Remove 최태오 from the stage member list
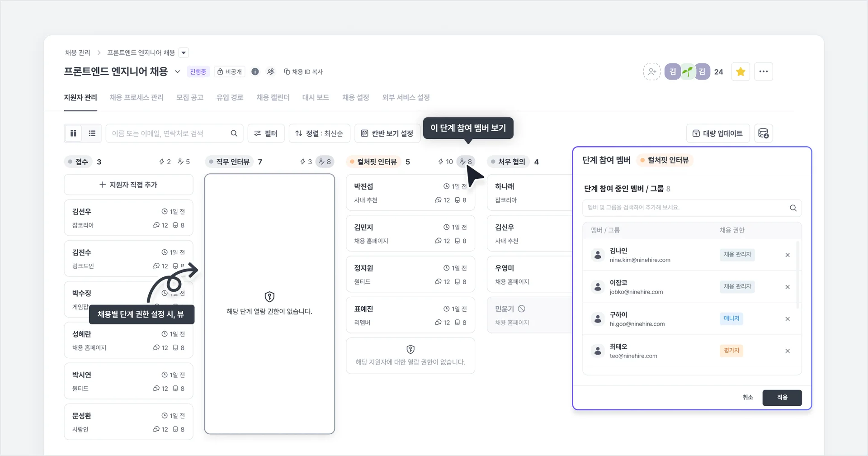868x456 pixels. [x=788, y=351]
